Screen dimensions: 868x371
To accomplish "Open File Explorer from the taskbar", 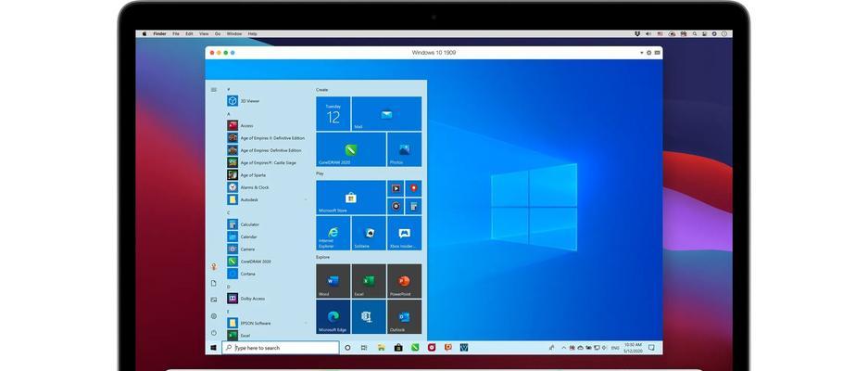I will click(x=381, y=348).
